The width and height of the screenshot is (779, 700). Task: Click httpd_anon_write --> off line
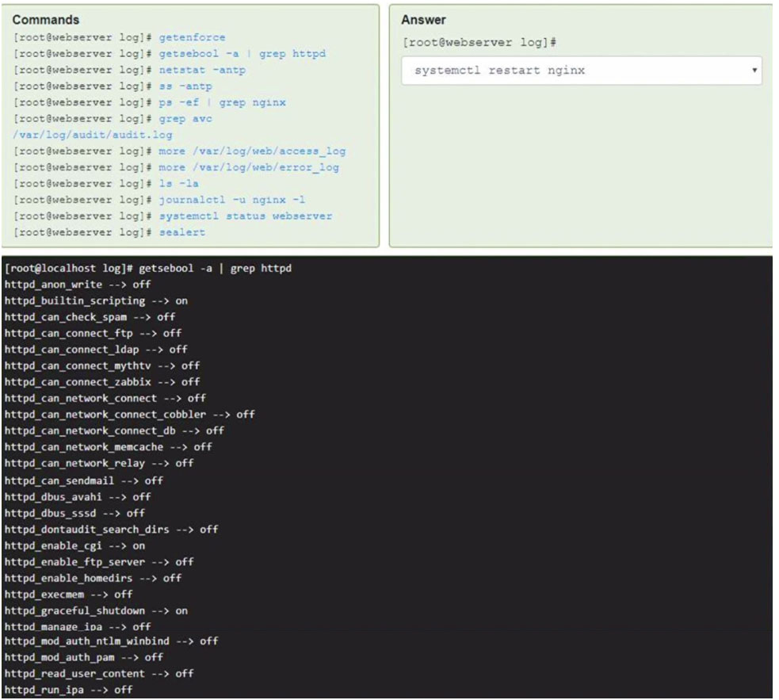click(78, 285)
